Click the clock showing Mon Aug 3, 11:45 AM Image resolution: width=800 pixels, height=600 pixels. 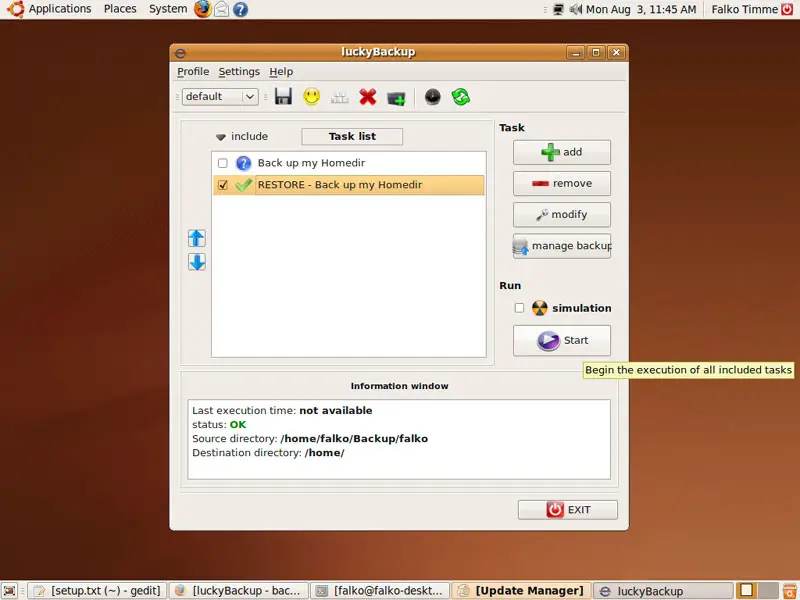[641, 9]
